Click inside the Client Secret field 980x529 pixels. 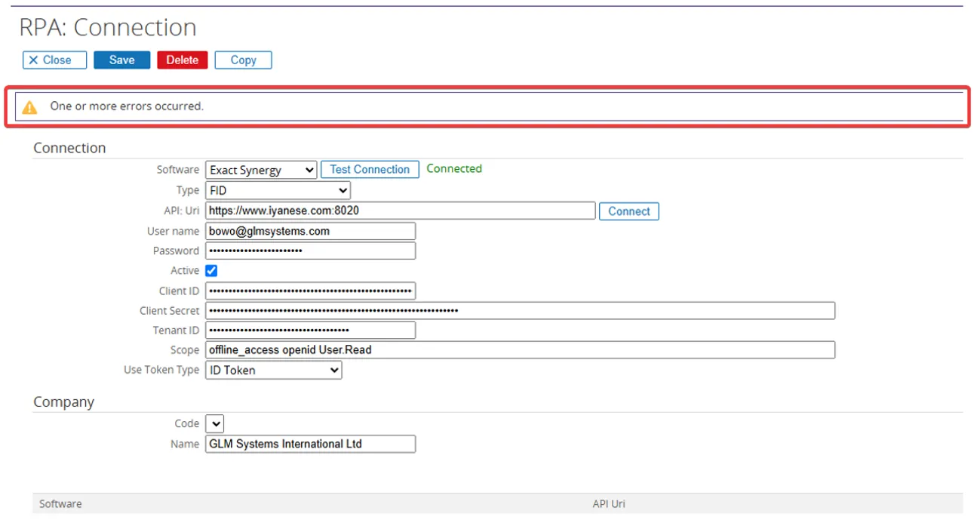pos(520,311)
